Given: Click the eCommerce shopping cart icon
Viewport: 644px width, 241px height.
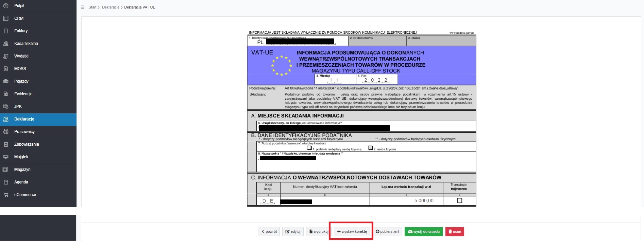Looking at the screenshot, I should pyautogui.click(x=6, y=195).
